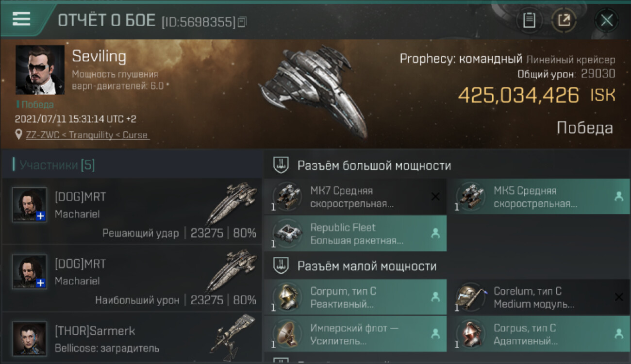Click the МК7 Средняя скорострельная module

click(x=355, y=197)
